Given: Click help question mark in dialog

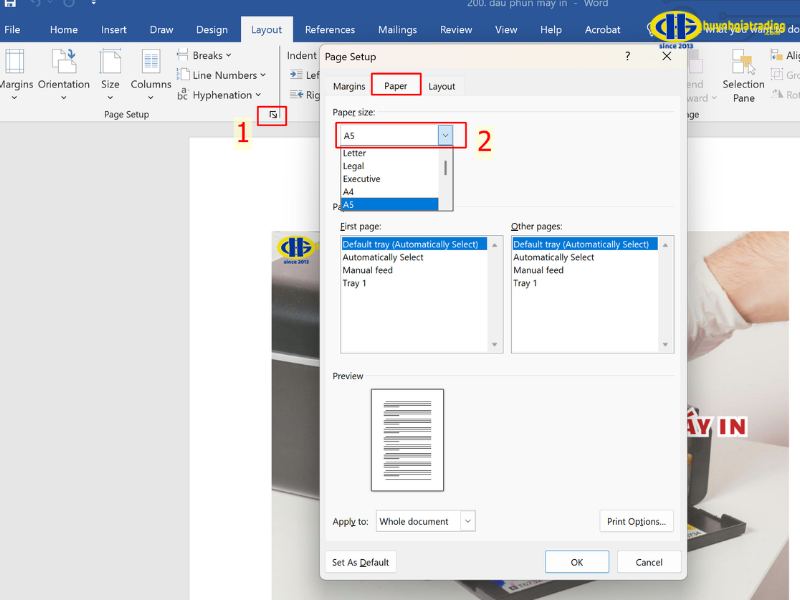Looking at the screenshot, I should point(628,57).
